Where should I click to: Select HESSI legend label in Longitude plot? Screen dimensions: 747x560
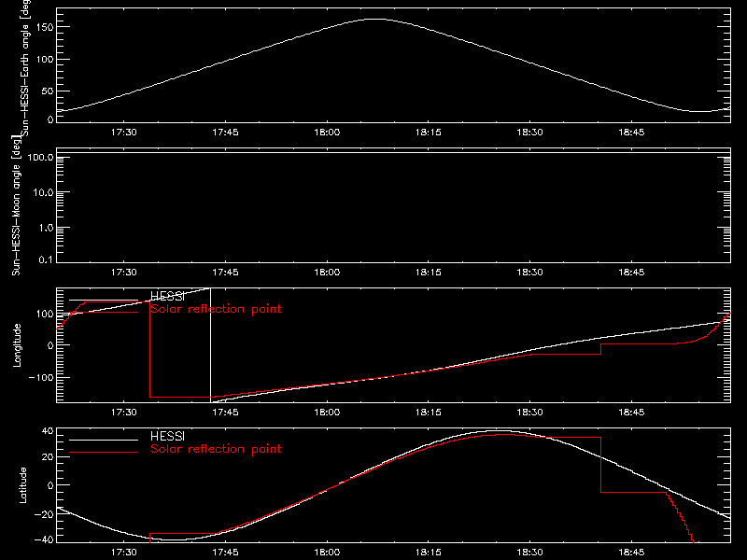click(167, 296)
